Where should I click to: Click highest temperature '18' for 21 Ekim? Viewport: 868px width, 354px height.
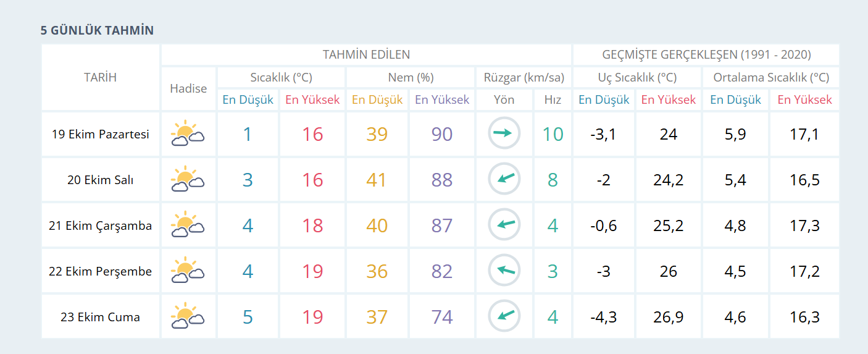[x=312, y=225]
